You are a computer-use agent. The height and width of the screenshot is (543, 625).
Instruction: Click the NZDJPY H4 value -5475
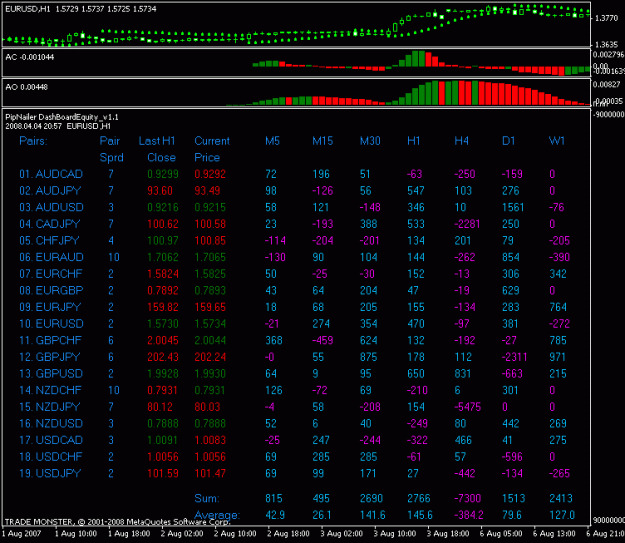tap(468, 407)
